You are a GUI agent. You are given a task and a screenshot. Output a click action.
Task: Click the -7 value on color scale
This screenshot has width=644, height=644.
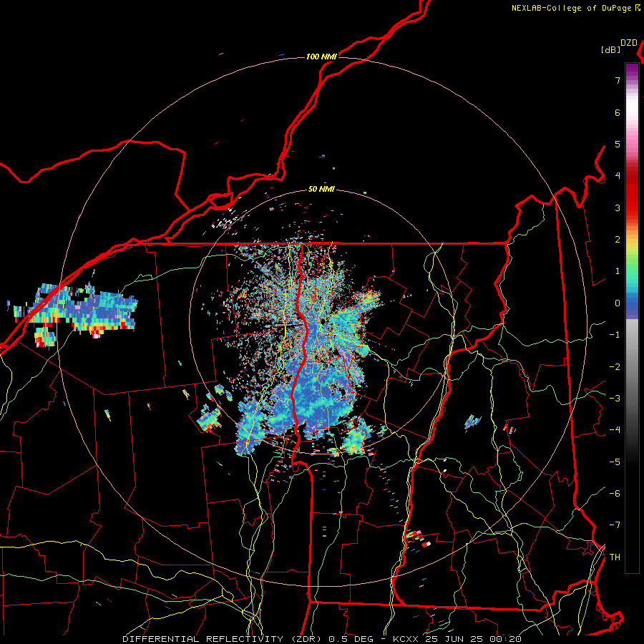click(x=615, y=525)
